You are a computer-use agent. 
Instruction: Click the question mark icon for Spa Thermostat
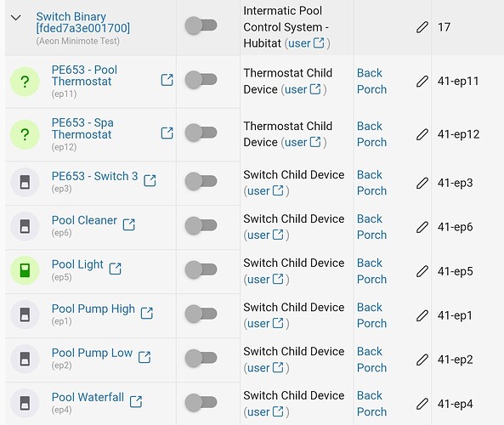point(25,134)
